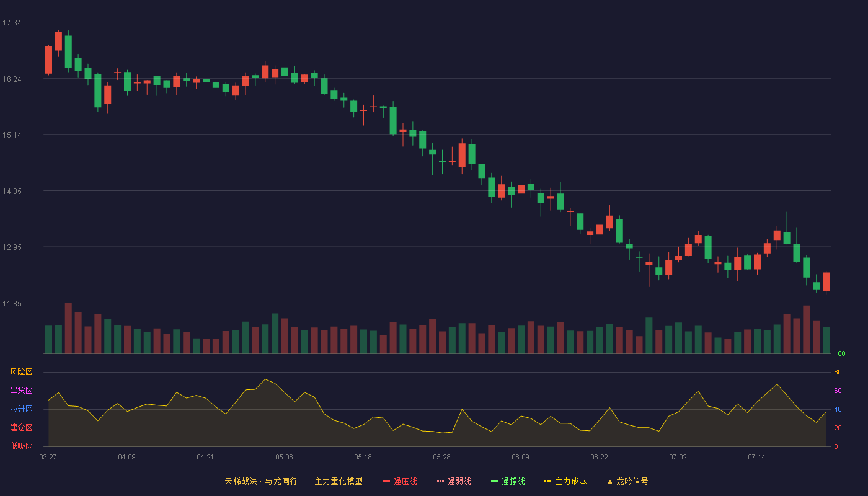Click the pink dashed 强弱线 legend icon

click(x=440, y=481)
